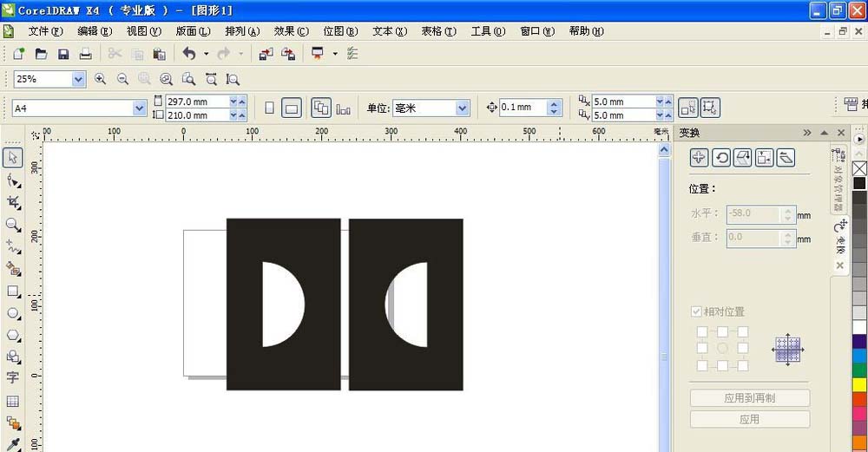Open application launcher dropdown arrow

[335, 54]
